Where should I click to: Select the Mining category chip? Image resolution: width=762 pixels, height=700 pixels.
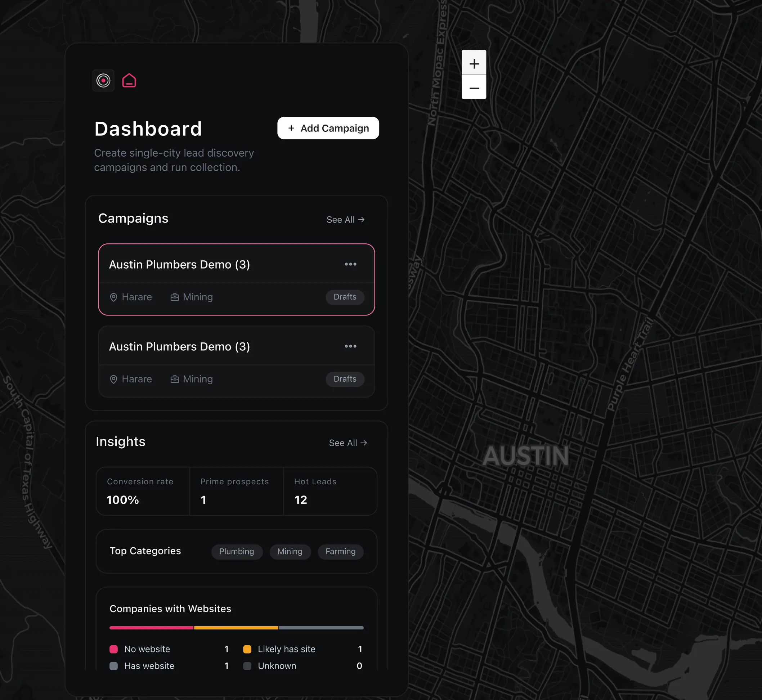(x=290, y=552)
